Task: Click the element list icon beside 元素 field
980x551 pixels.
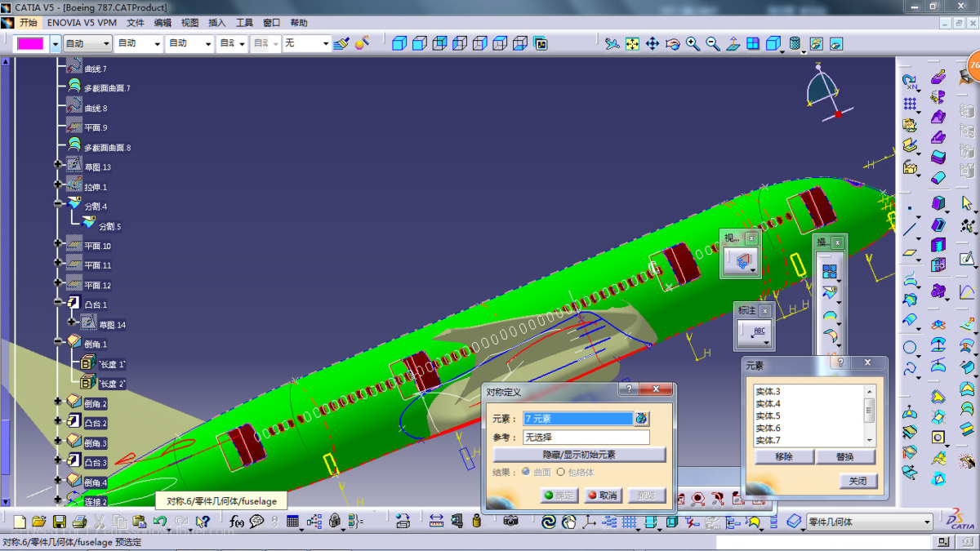Action: pos(642,419)
